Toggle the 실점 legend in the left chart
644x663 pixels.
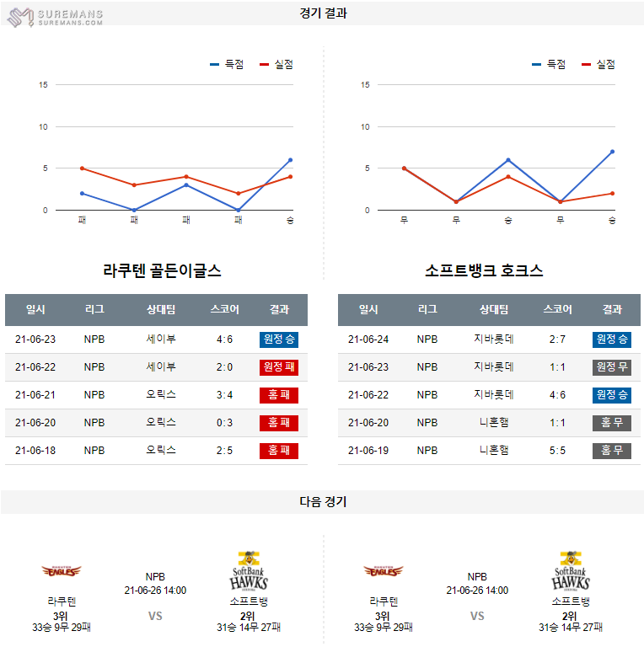tap(276, 64)
